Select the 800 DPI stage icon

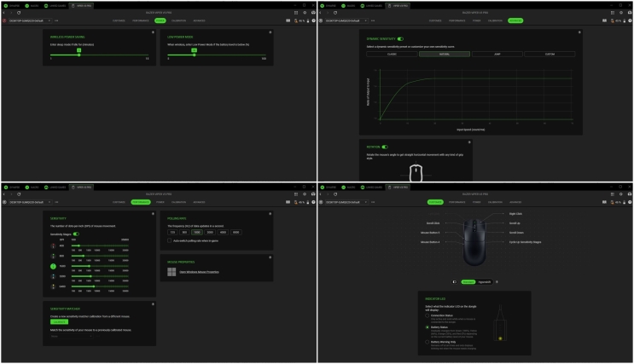[x=53, y=256]
